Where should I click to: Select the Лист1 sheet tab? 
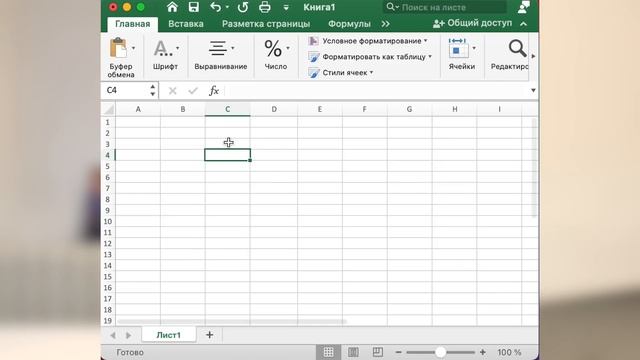[x=169, y=335]
